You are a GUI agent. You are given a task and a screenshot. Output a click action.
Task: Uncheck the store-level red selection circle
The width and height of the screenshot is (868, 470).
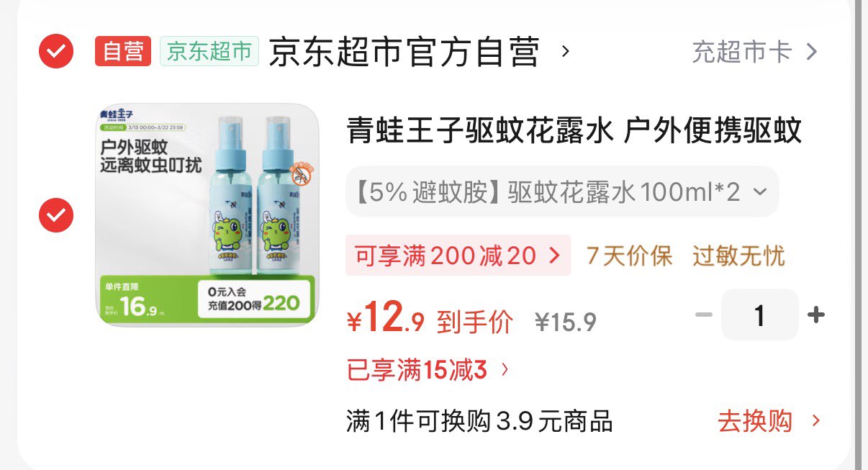pos(56,51)
